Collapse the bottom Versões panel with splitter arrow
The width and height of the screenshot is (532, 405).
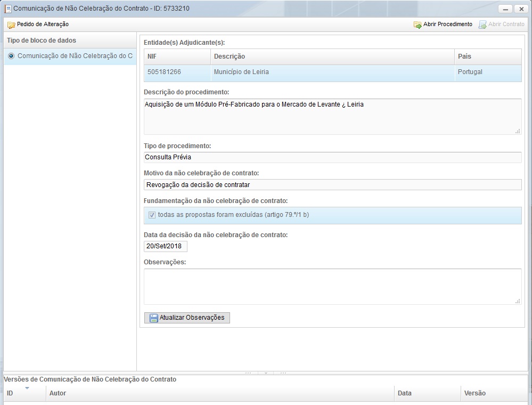(265, 373)
